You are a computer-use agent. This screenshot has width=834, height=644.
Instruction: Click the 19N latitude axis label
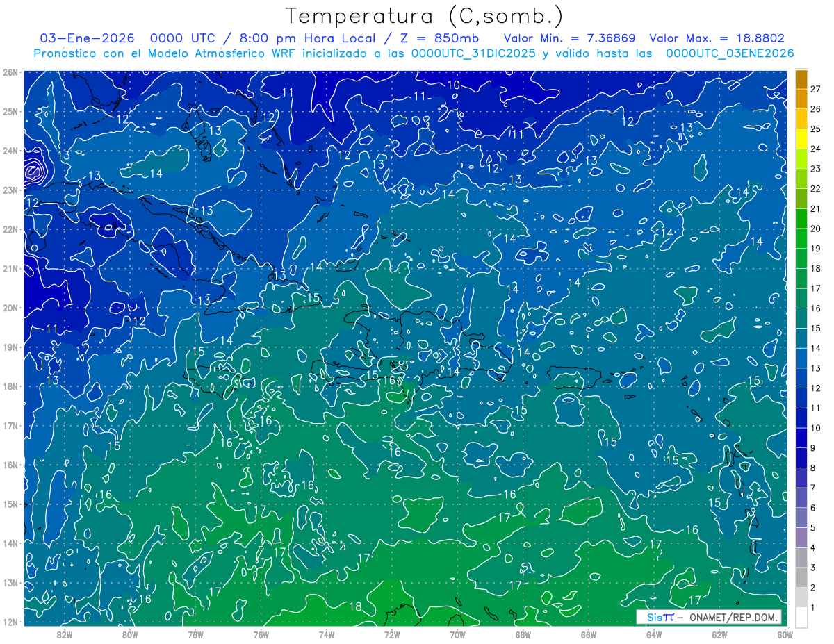[10, 347]
